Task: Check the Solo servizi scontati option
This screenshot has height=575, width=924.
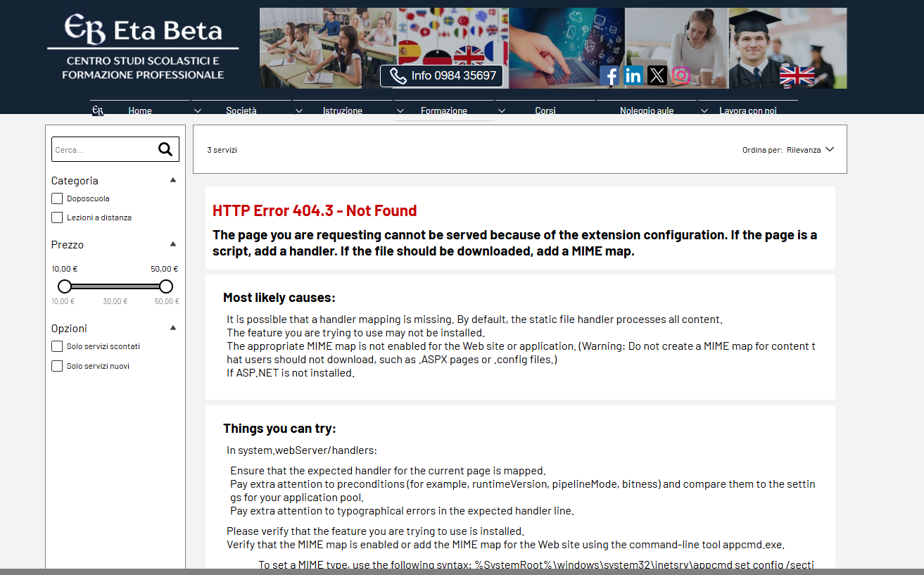Action: (58, 346)
